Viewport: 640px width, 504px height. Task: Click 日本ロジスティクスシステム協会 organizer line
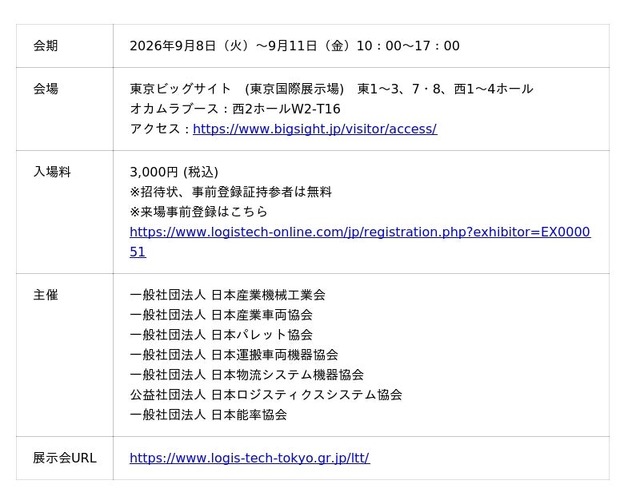(266, 395)
